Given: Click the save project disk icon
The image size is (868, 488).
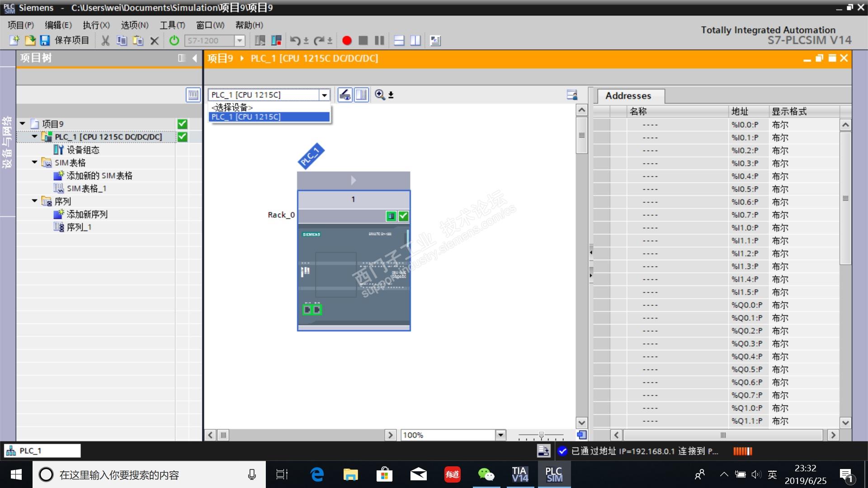Looking at the screenshot, I should point(45,41).
